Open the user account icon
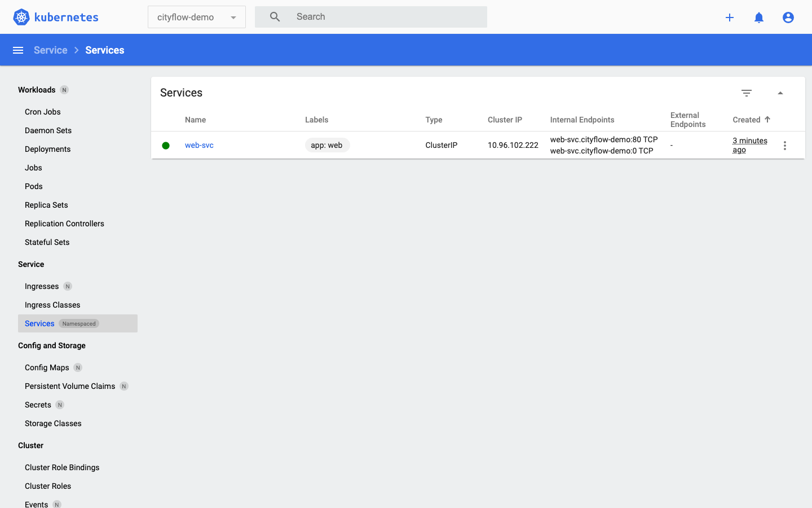812x508 pixels. (788, 17)
